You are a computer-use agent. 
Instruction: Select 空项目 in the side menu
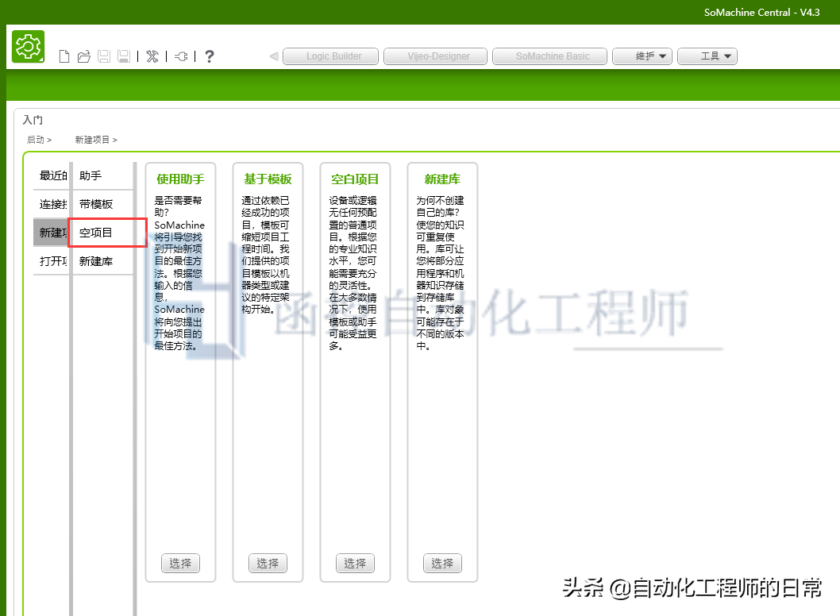pos(96,233)
